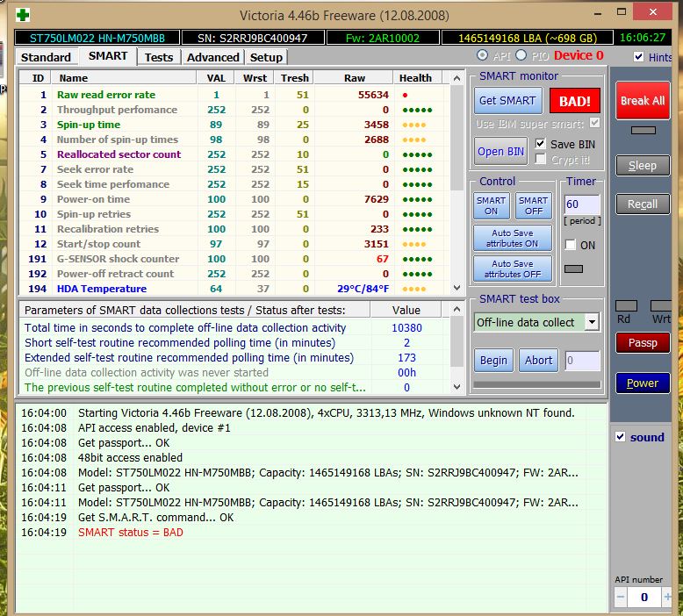Open the SMART test box dropdown

pos(592,322)
